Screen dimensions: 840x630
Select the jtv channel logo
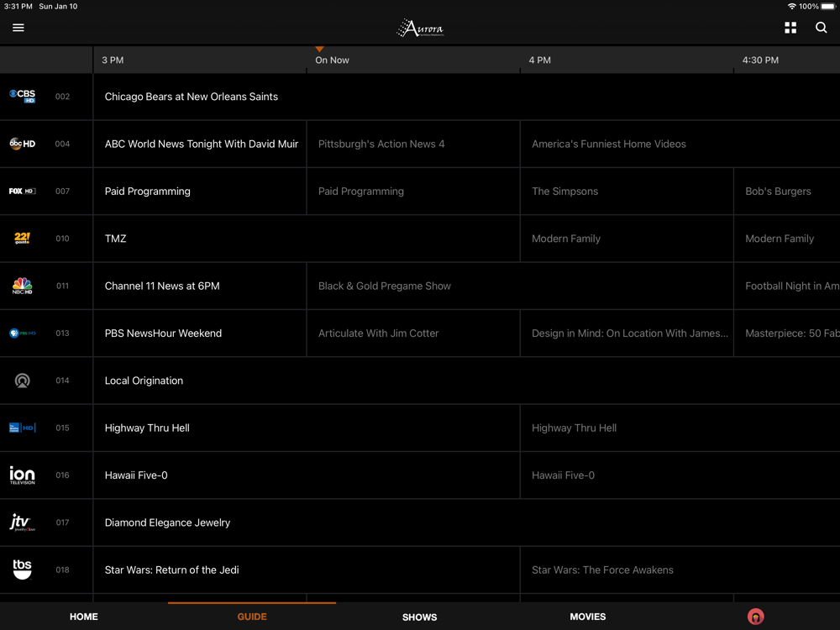pyautogui.click(x=23, y=522)
